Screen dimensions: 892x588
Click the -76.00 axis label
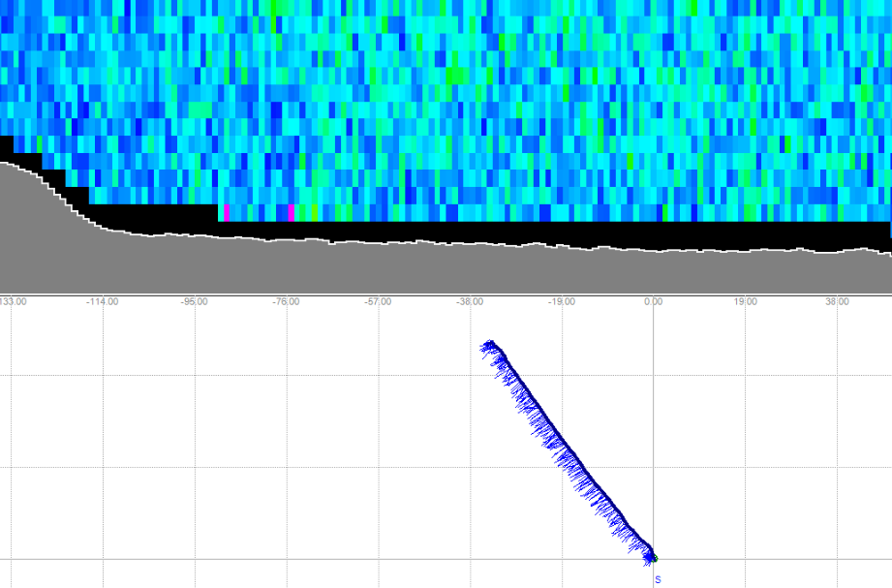pyautogui.click(x=286, y=301)
